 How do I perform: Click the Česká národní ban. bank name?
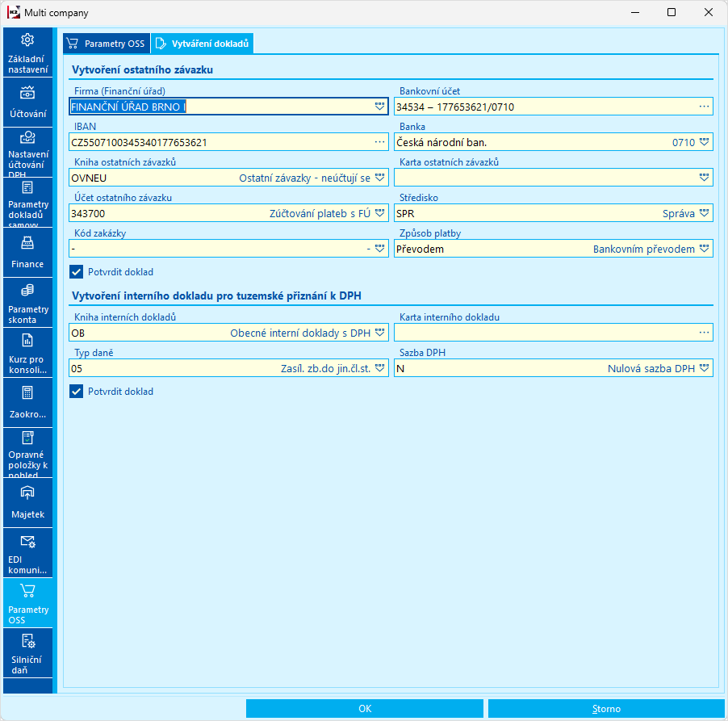point(441,143)
